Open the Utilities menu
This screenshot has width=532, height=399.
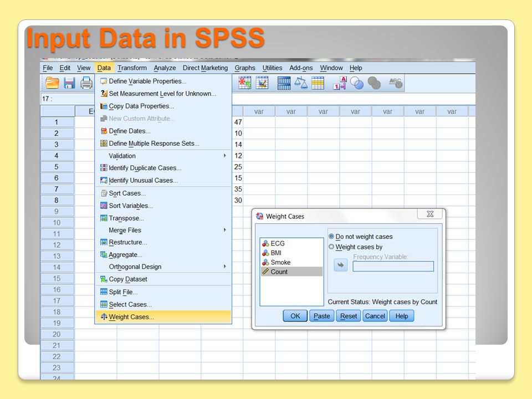tap(272, 68)
